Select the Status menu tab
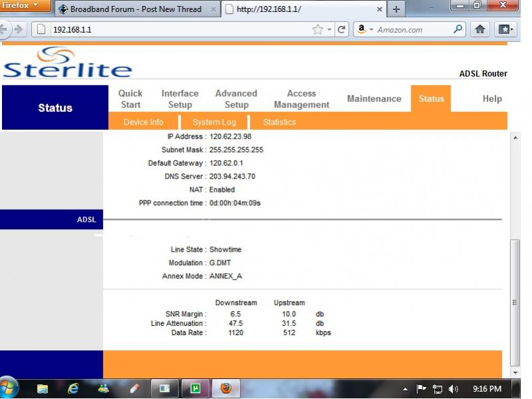The width and height of the screenshot is (532, 399). (431, 99)
